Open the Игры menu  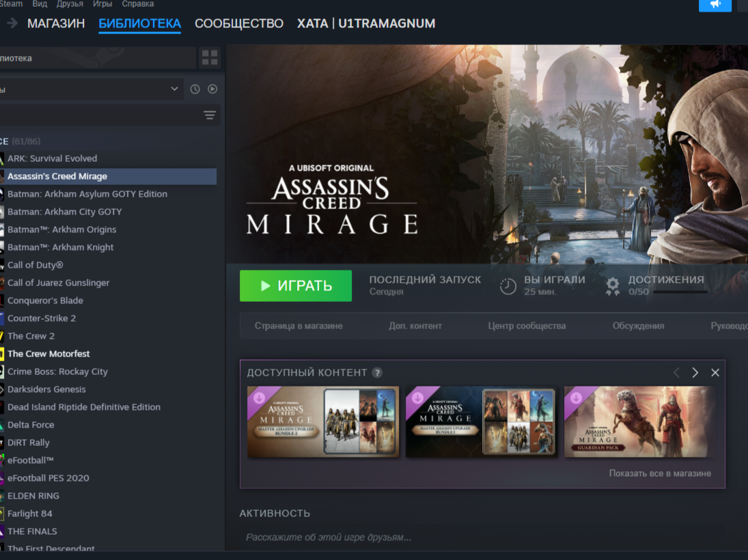click(x=102, y=4)
